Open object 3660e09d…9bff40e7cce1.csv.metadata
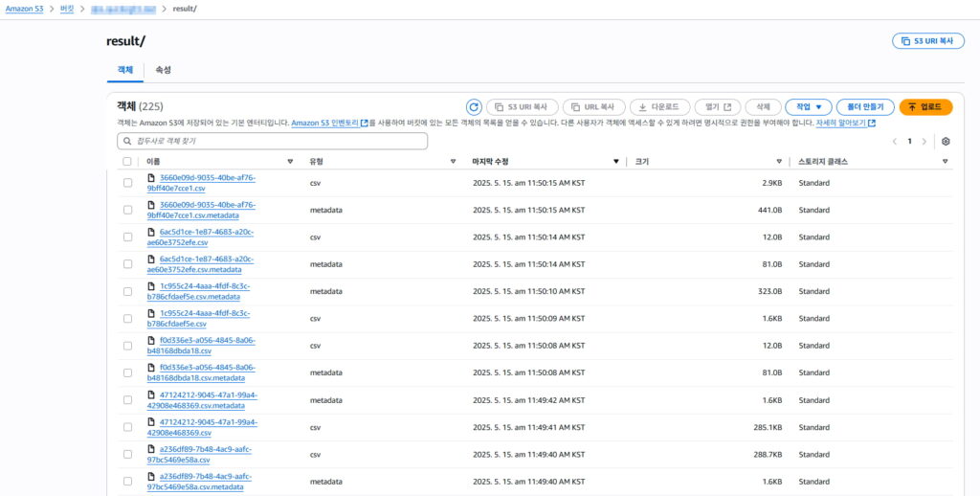 point(201,210)
